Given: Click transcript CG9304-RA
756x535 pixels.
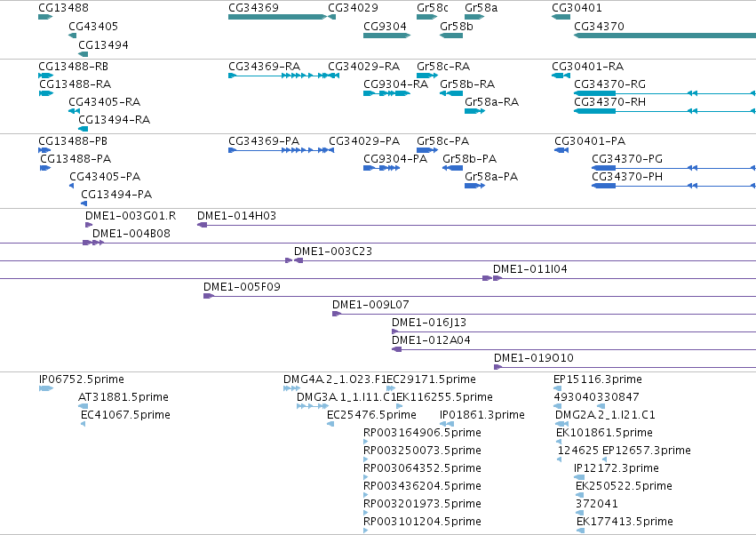Looking at the screenshot, I should tap(396, 84).
